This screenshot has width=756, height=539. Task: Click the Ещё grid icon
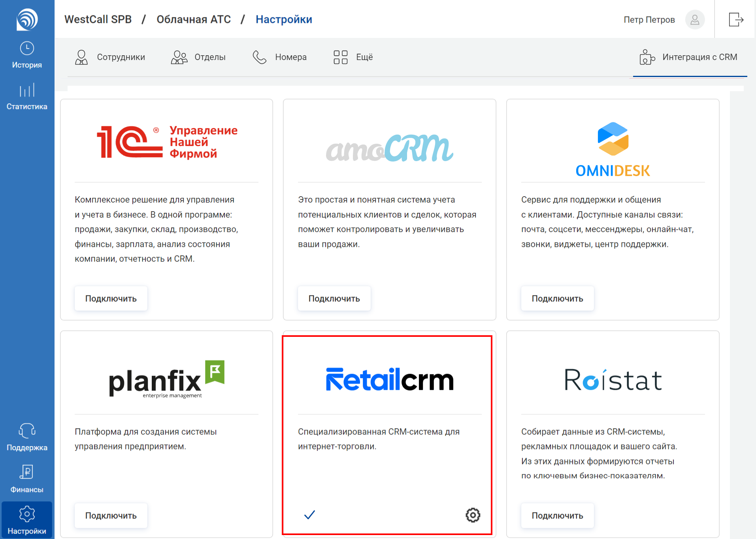click(340, 57)
